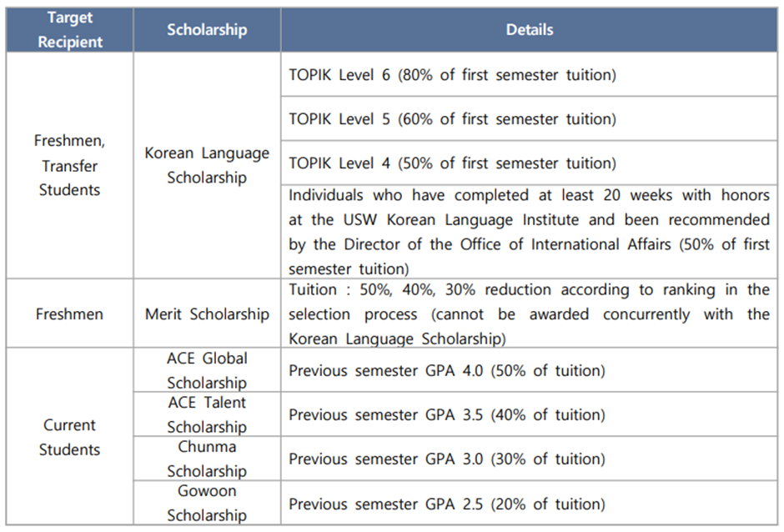The height and width of the screenshot is (532, 784).
Task: Select the "Chunma Scholarship" cell
Action: tap(207, 459)
